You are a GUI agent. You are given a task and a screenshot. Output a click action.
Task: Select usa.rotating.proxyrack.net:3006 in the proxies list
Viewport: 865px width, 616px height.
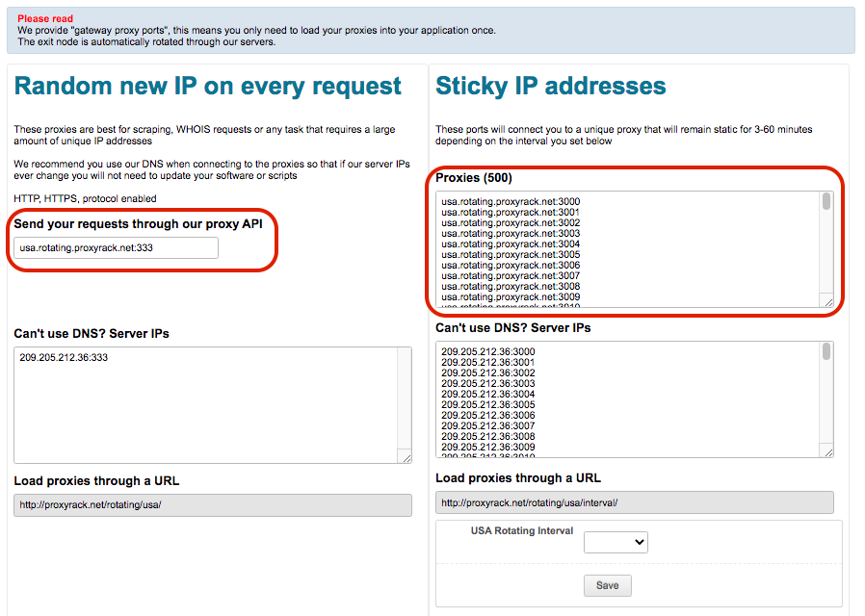pyautogui.click(x=511, y=265)
